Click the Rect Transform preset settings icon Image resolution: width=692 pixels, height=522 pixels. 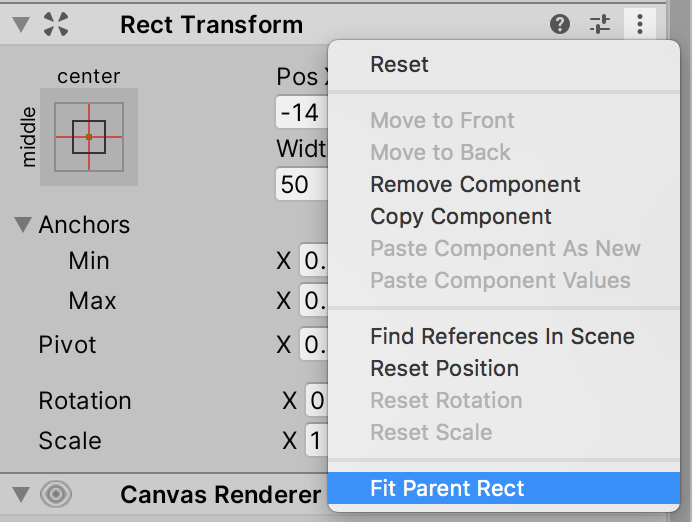(600, 25)
